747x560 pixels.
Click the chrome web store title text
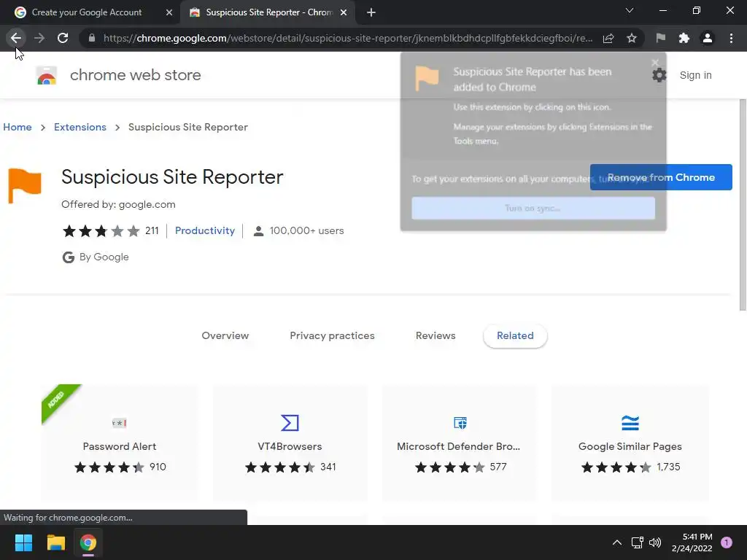(135, 75)
